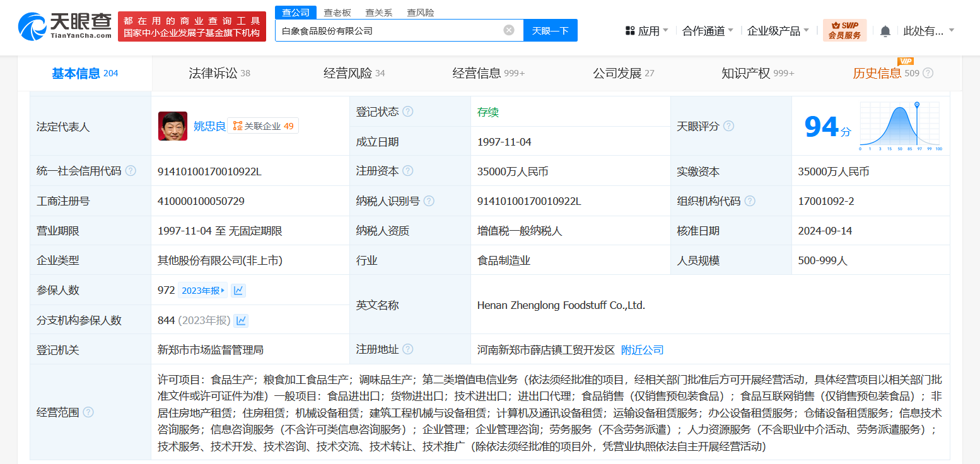Click the TianYanCha logo
Screen dimensions: 980x464
(x=64, y=26)
